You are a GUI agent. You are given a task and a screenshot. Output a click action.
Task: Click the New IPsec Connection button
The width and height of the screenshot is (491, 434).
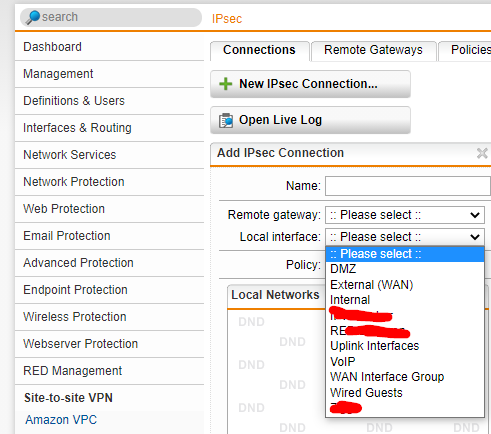coord(310,84)
